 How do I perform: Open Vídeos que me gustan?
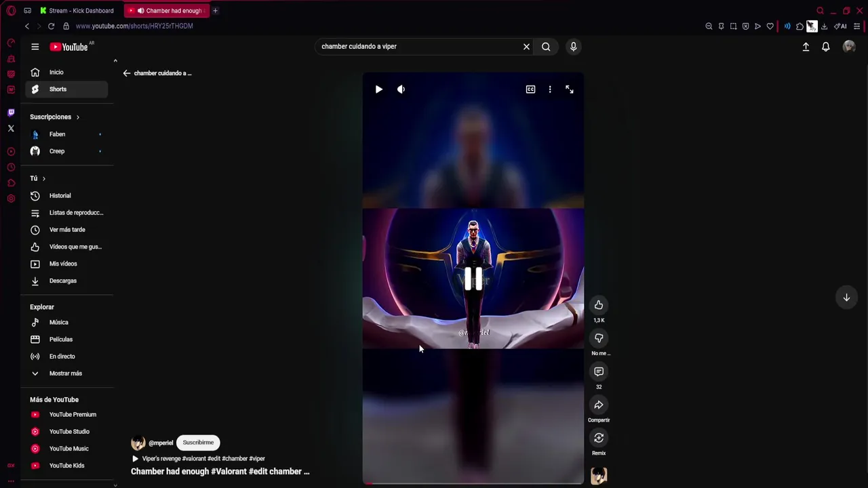click(x=66, y=247)
